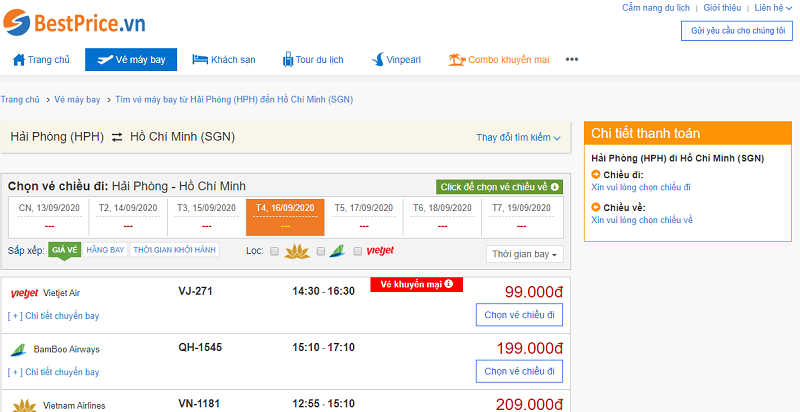The image size is (800, 412).
Task: Open Thời gian bay dropdown
Action: 524,254
